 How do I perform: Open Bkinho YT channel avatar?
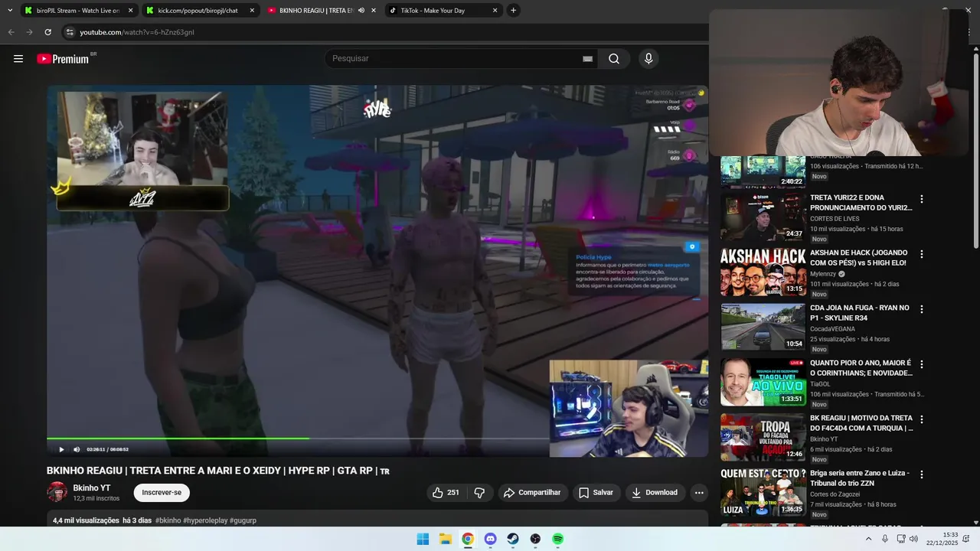pyautogui.click(x=57, y=492)
